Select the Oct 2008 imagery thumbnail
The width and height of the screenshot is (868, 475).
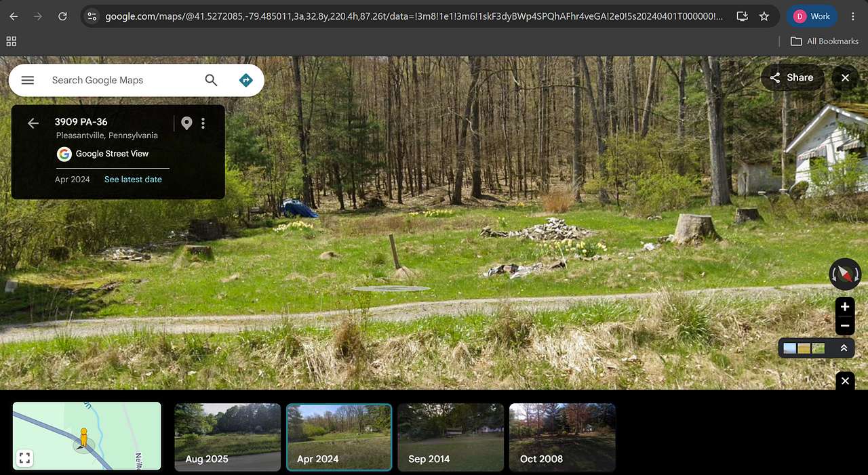562,437
